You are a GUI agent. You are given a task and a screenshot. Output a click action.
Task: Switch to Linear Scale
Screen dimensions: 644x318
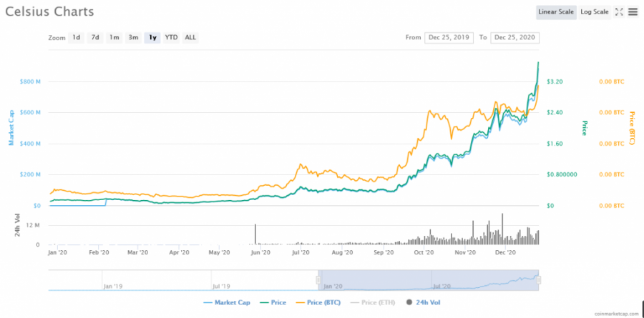(556, 12)
